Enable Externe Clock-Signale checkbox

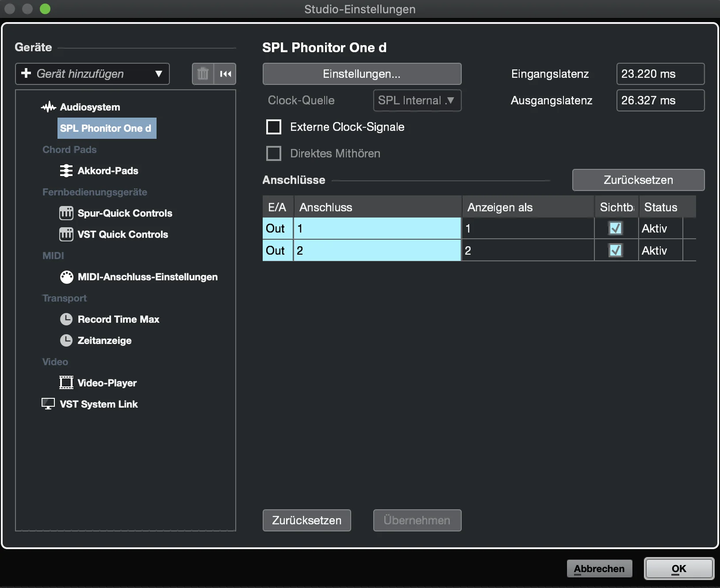click(274, 127)
